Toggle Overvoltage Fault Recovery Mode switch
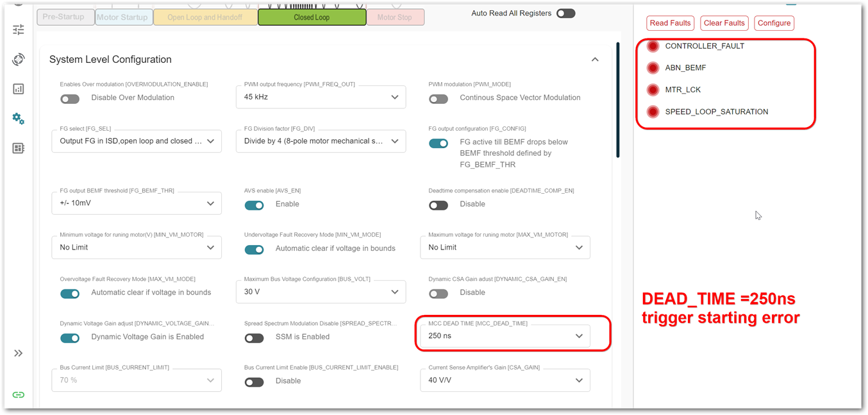The height and width of the screenshot is (415, 868). point(70,293)
